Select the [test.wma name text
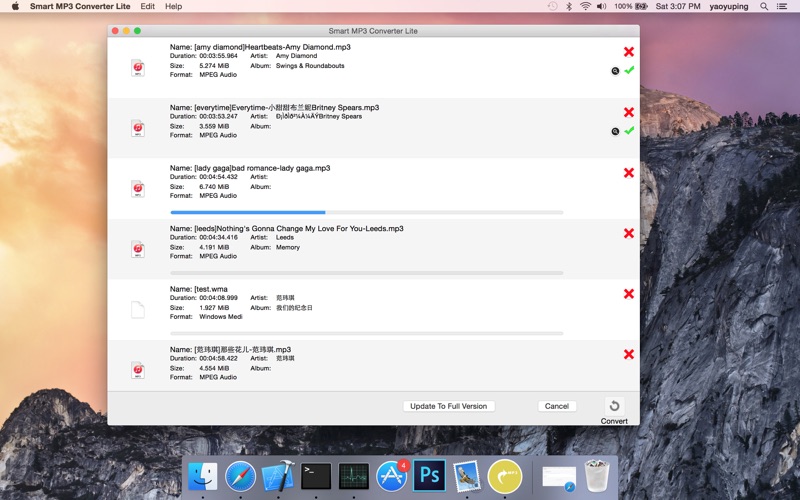This screenshot has width=800, height=500. (211, 289)
